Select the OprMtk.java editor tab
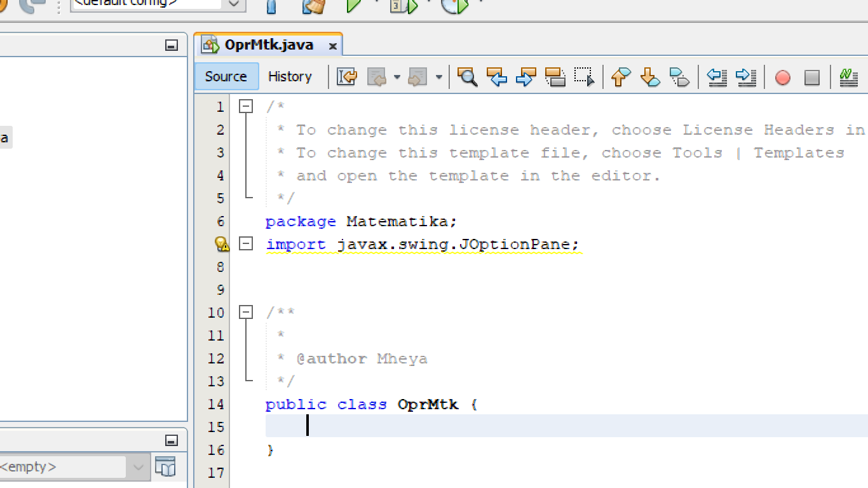Viewport: 868px width, 488px height. pyautogui.click(x=267, y=44)
